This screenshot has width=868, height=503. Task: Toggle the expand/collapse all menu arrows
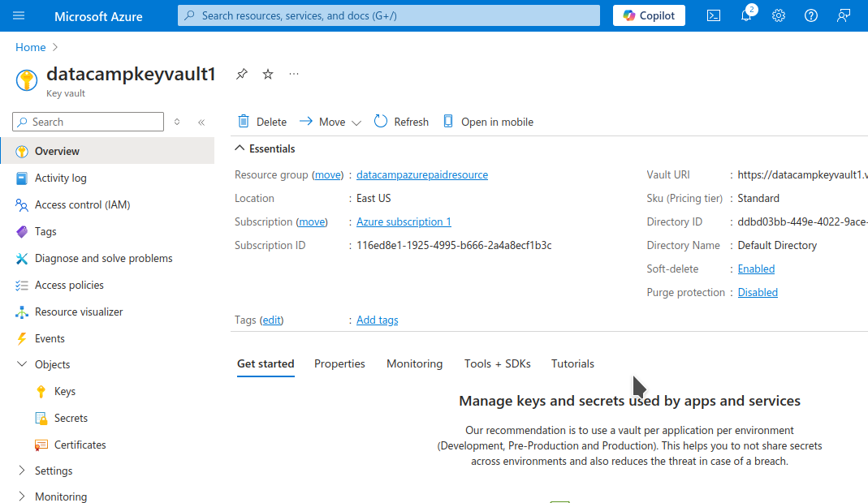point(177,122)
